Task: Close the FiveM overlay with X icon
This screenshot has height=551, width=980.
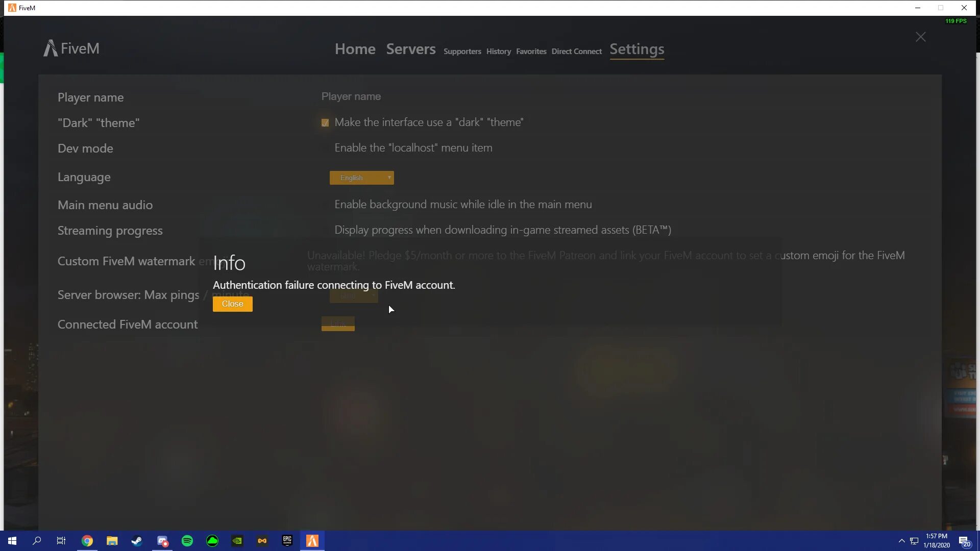Action: [920, 37]
